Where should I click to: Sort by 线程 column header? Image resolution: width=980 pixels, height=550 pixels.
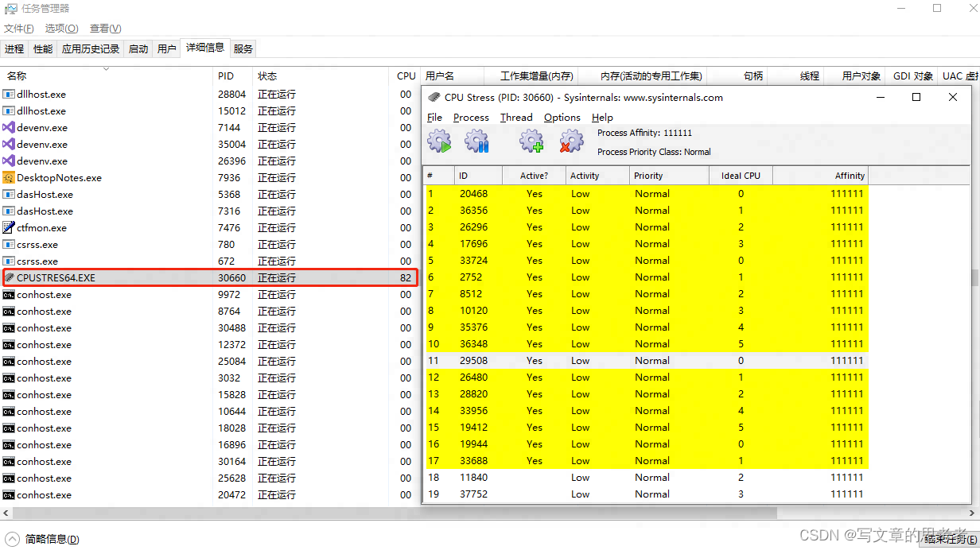tap(795, 76)
